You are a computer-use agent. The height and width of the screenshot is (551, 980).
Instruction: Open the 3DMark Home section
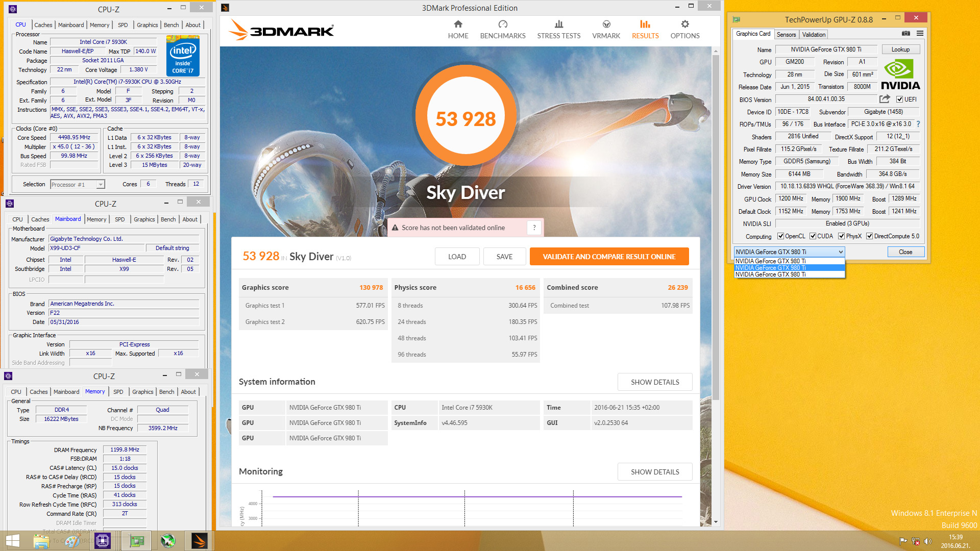pyautogui.click(x=458, y=30)
